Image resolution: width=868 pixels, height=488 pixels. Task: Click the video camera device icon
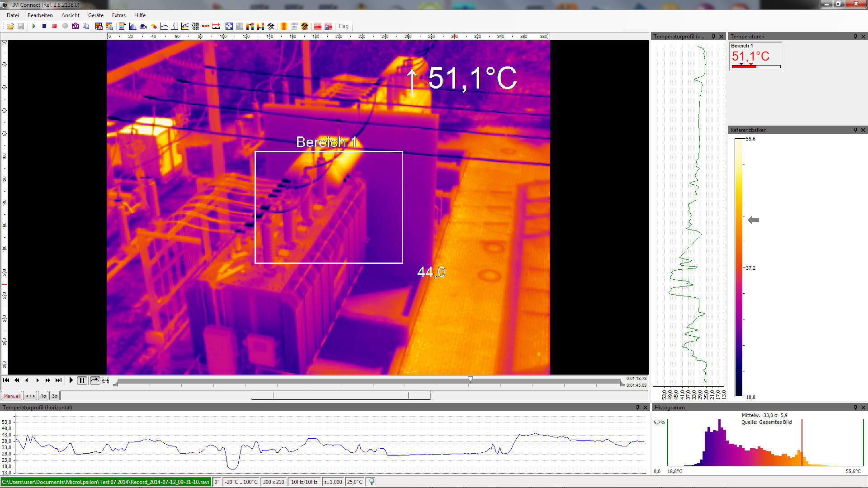pos(143,26)
